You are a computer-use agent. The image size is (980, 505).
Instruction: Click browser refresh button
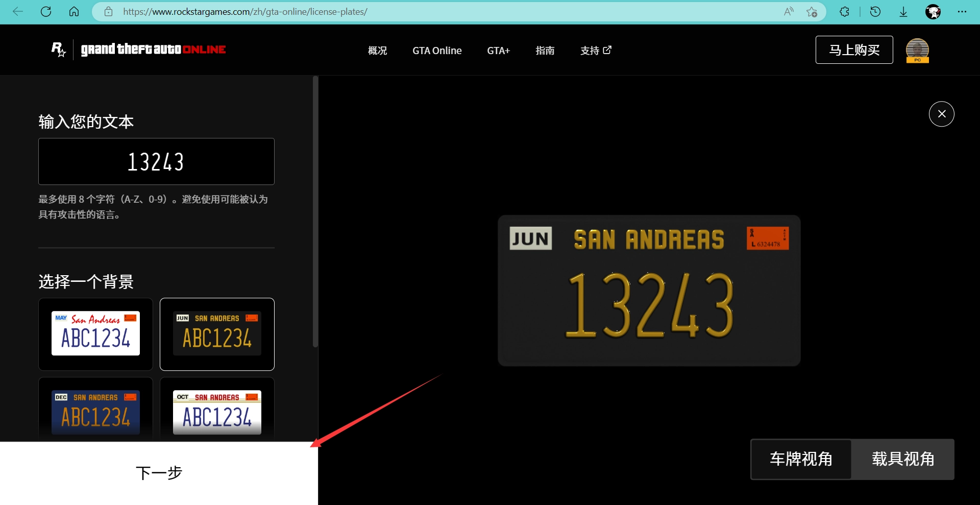point(46,12)
